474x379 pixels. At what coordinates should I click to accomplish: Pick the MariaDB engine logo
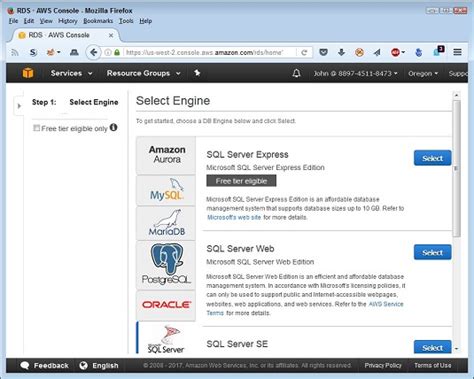pos(166,223)
